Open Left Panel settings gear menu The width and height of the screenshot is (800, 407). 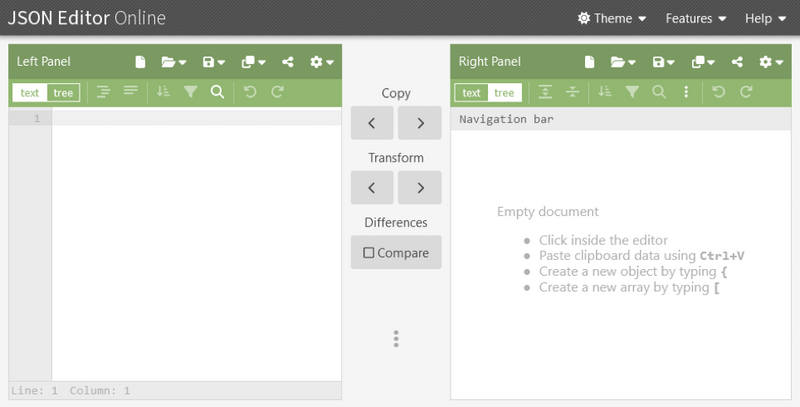(x=321, y=62)
